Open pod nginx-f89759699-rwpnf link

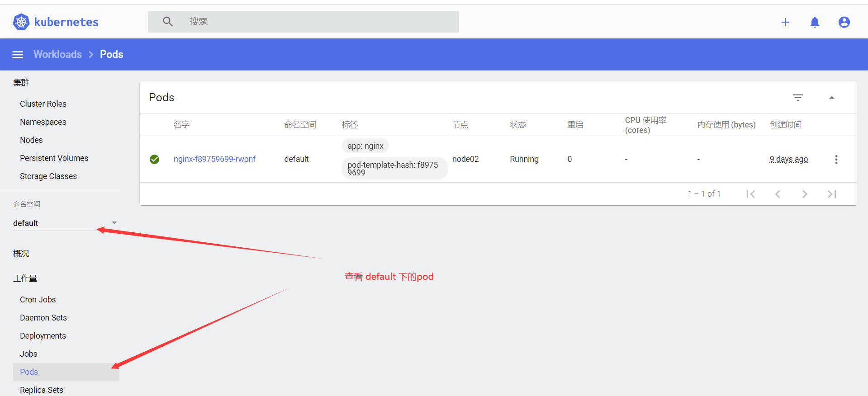click(214, 159)
